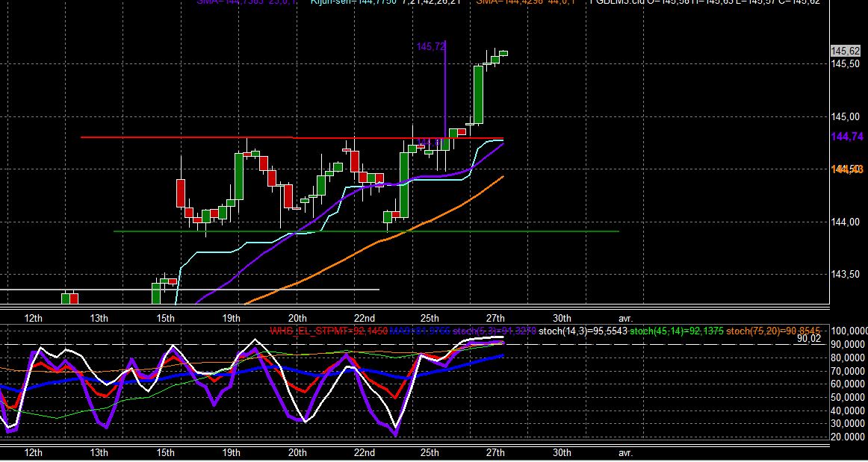Click 20,0000 on the stochastic scale
This screenshot has width=868, height=462.
[849, 437]
